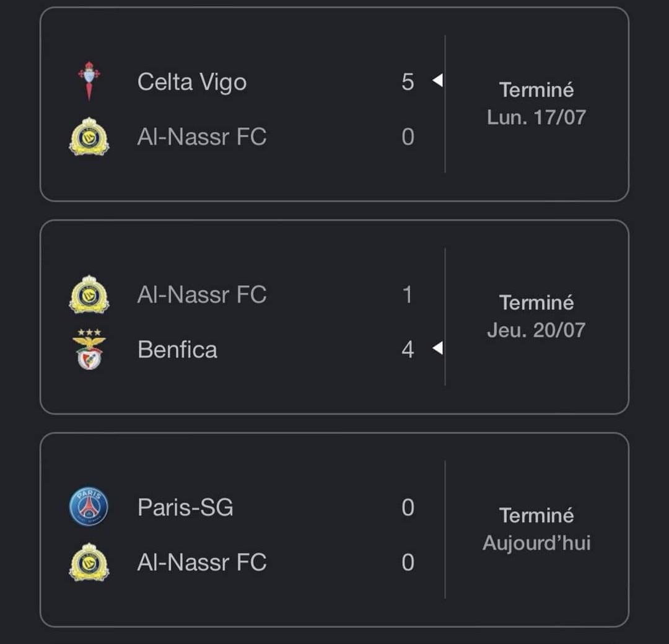Click winner arrow beside Benfica's score

click(x=437, y=349)
